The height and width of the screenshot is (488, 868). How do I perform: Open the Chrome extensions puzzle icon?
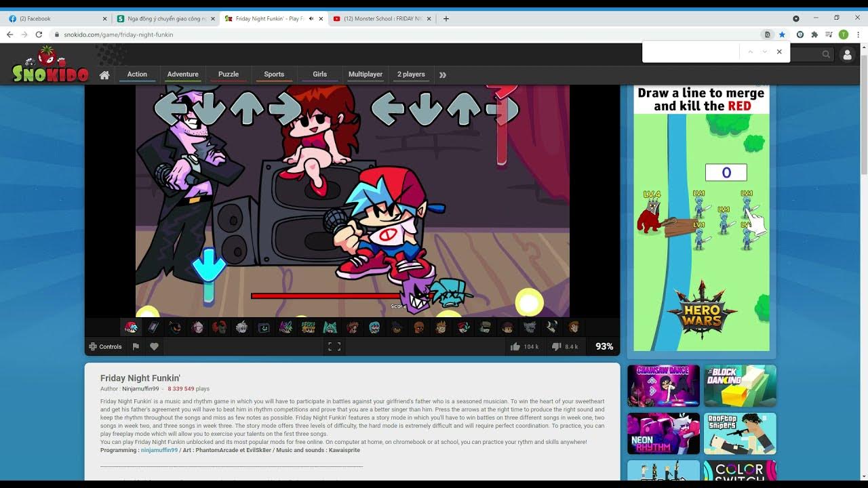point(814,35)
